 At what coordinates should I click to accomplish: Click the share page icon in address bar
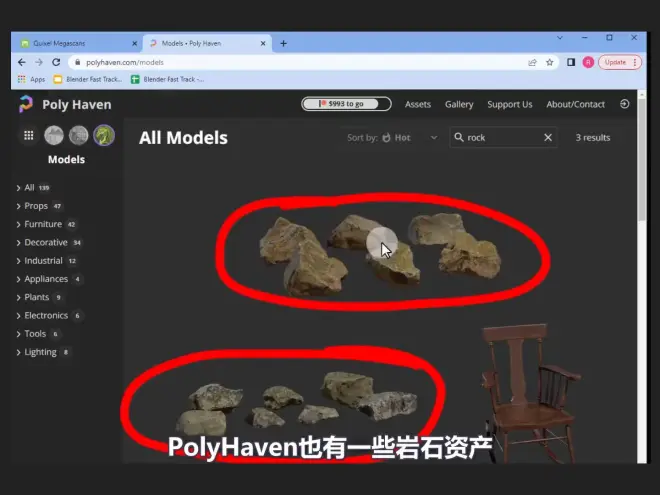(532, 62)
